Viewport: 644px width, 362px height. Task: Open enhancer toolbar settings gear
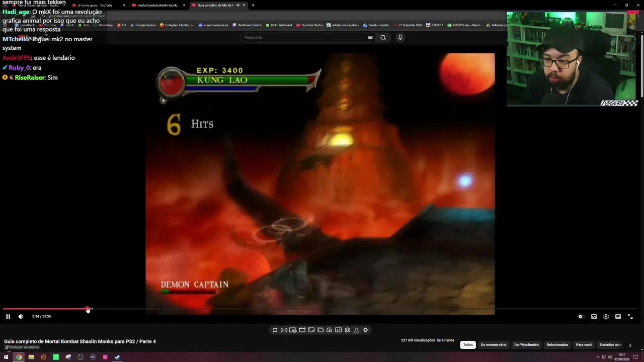click(365, 330)
